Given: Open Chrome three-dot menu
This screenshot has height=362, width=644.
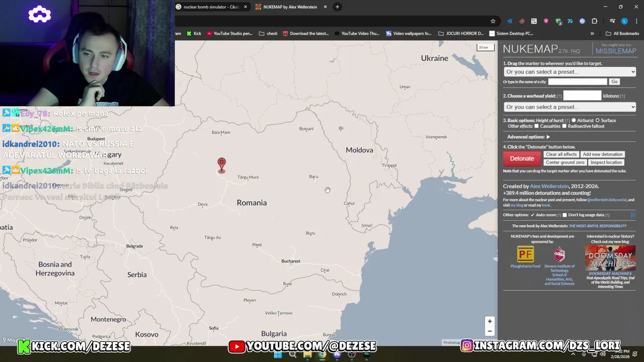Looking at the screenshot, I should [x=636, y=21].
